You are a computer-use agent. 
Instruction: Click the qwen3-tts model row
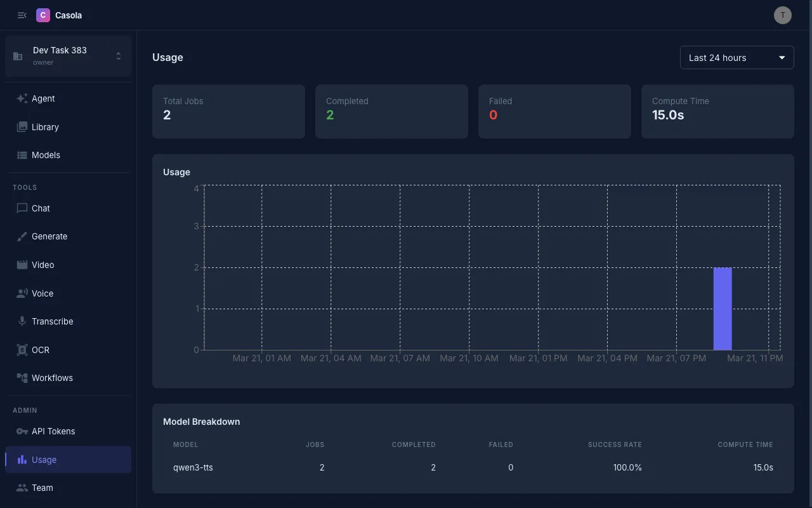pos(193,467)
